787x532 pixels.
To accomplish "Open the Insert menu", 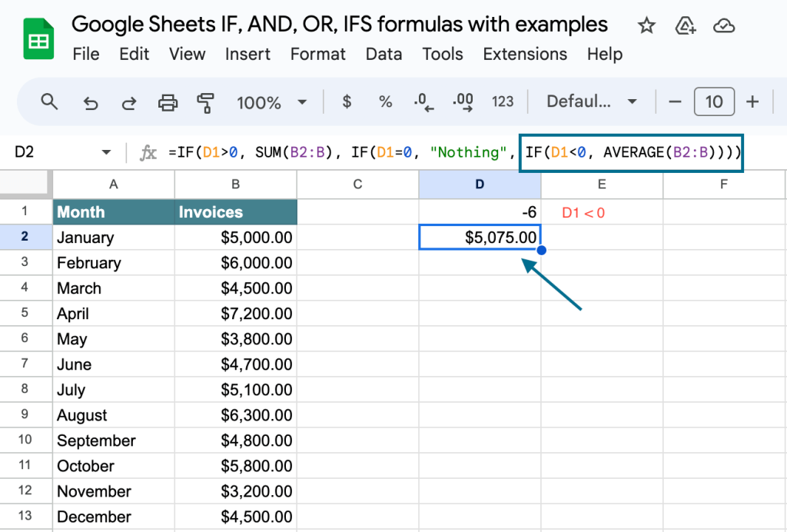I will coord(247,54).
